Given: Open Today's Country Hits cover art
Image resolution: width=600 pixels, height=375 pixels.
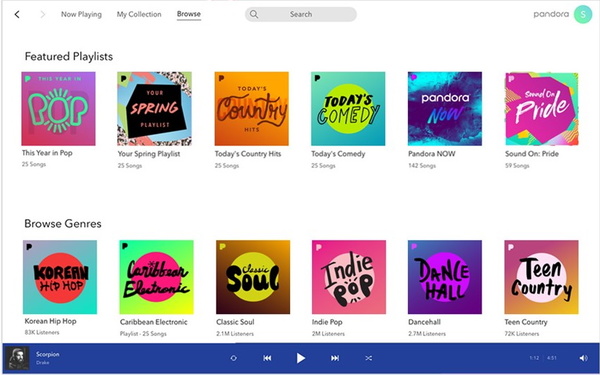Looking at the screenshot, I should (252, 109).
